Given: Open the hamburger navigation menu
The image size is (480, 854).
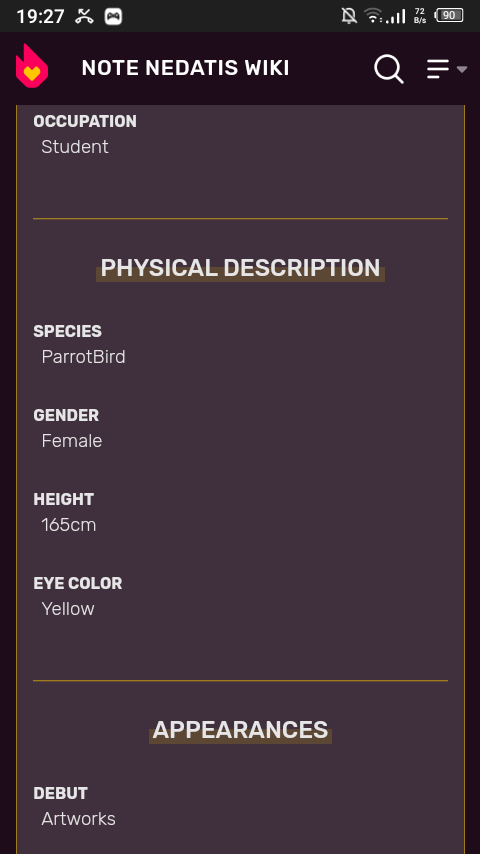Looking at the screenshot, I should coord(438,69).
